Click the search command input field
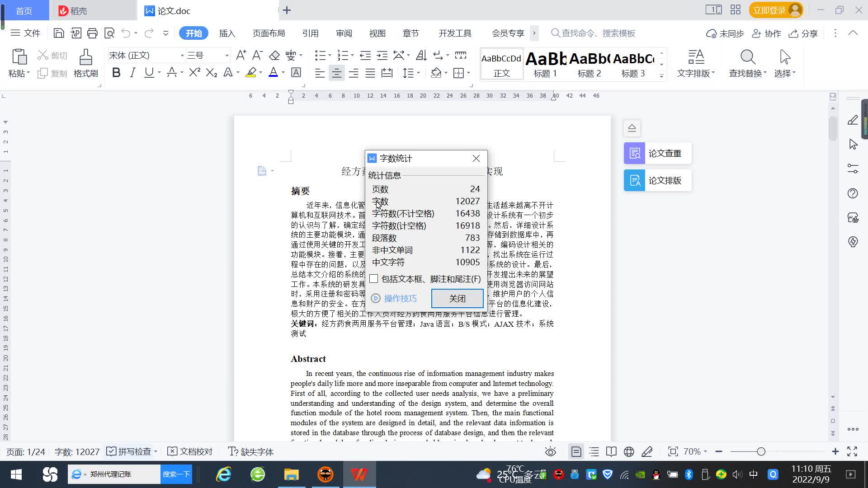The image size is (868, 488). click(598, 33)
